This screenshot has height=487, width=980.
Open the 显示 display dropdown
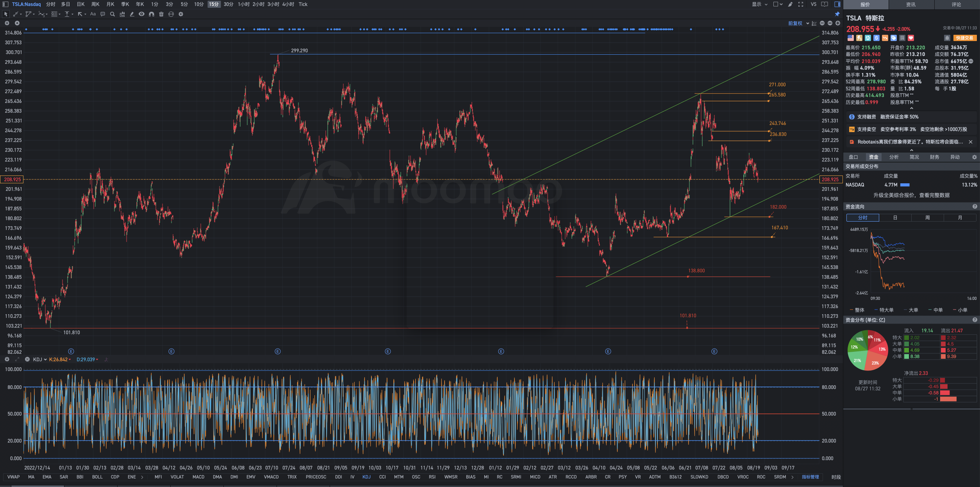point(760,4)
